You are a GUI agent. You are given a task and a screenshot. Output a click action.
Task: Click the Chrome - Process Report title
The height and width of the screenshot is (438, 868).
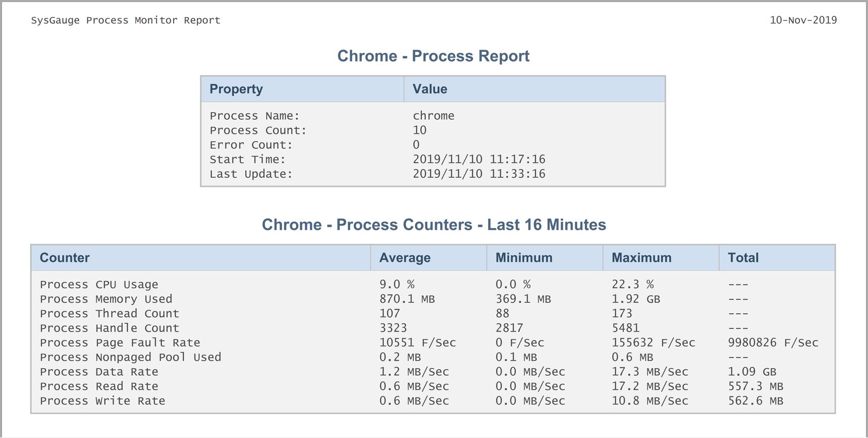click(x=433, y=56)
